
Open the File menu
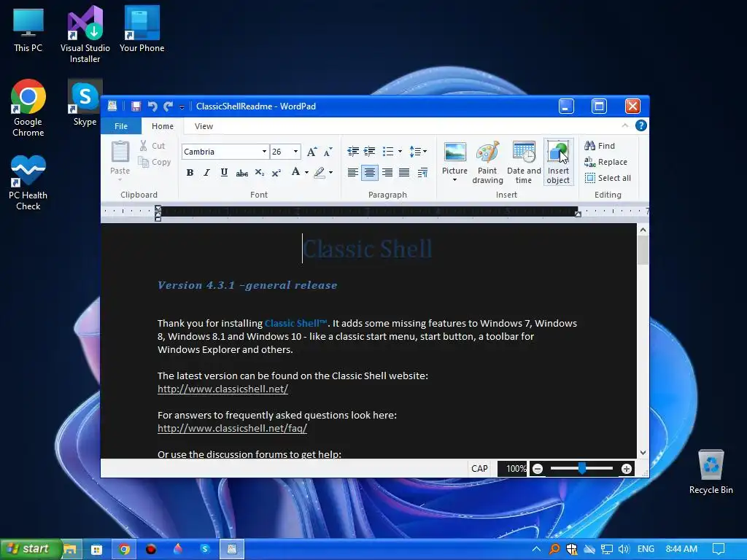pyautogui.click(x=121, y=126)
